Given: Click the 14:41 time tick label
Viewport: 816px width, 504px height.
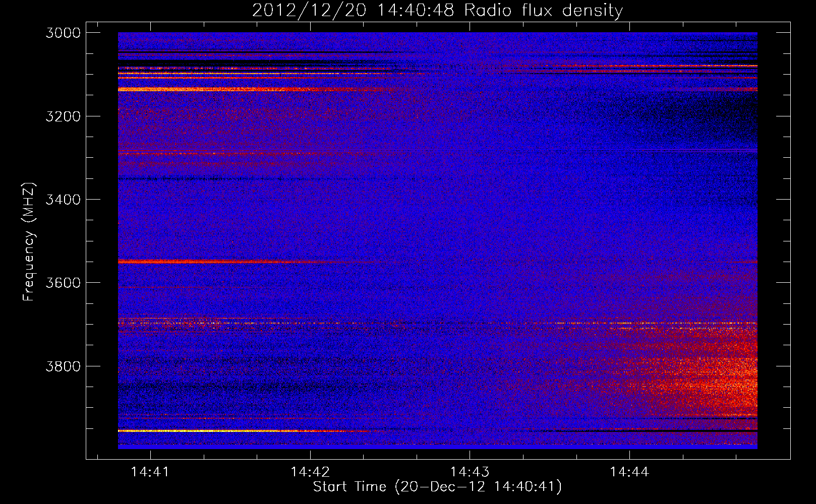Looking at the screenshot, I should pos(150,472).
